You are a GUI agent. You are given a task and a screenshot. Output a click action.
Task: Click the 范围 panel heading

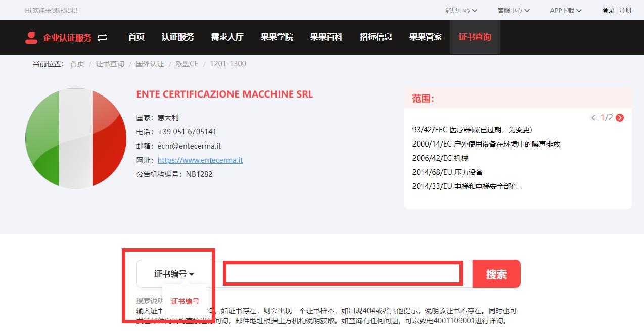[423, 99]
